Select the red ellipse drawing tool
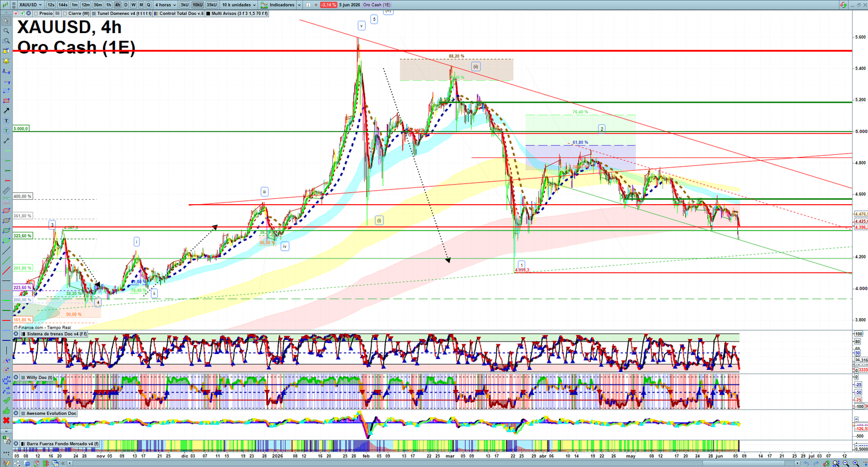The height and width of the screenshot is (467, 868). click(7, 210)
